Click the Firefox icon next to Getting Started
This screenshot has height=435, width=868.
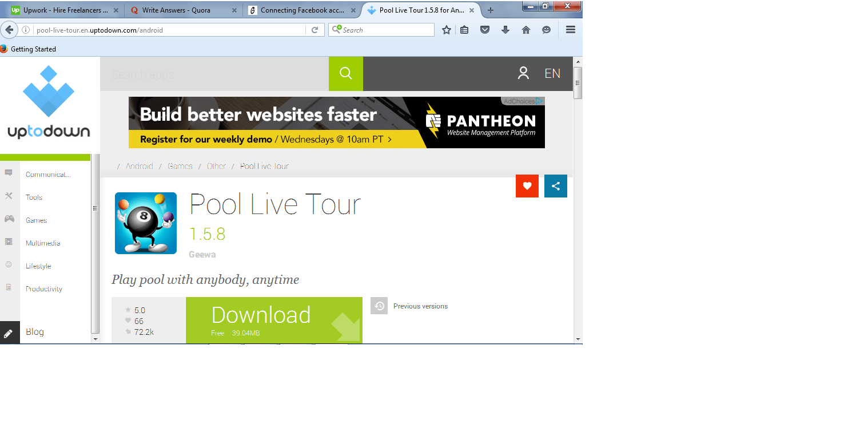[x=5, y=49]
